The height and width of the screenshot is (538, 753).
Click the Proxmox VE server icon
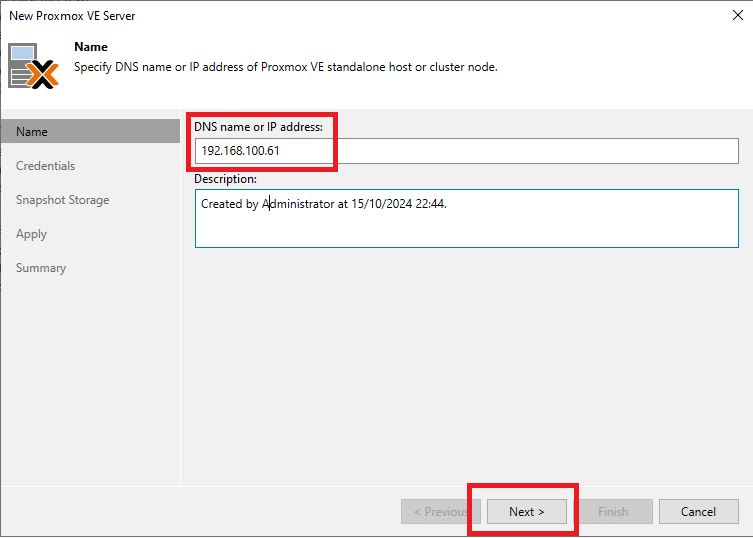coord(33,66)
